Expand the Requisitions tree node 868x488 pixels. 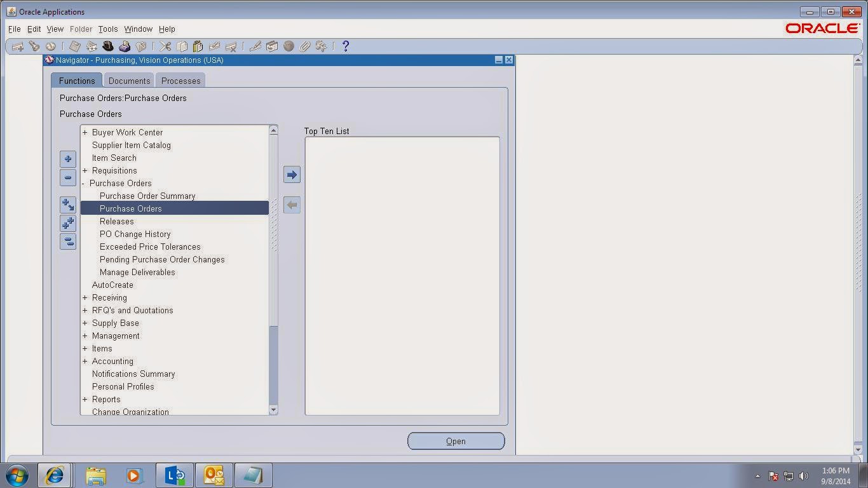point(85,170)
